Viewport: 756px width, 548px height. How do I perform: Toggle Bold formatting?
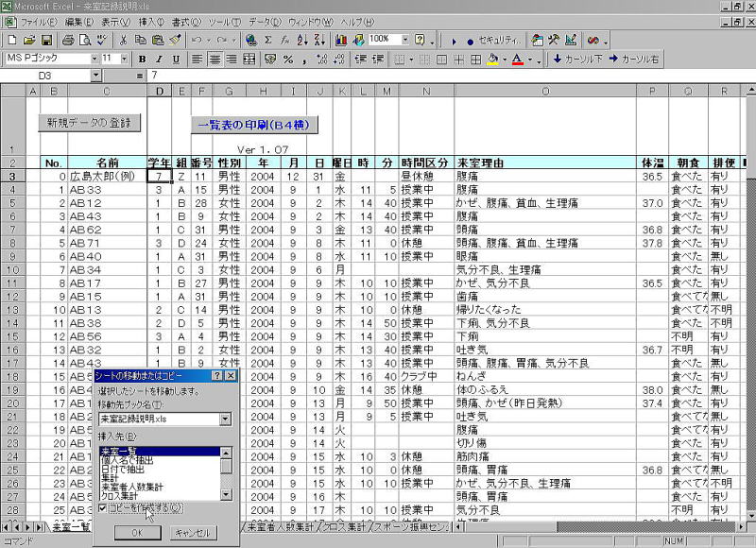tap(142, 60)
